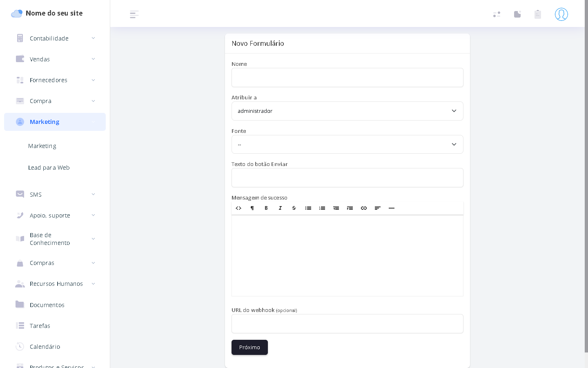
Task: Apply strikethrough formatting in the editor
Action: 294,208
